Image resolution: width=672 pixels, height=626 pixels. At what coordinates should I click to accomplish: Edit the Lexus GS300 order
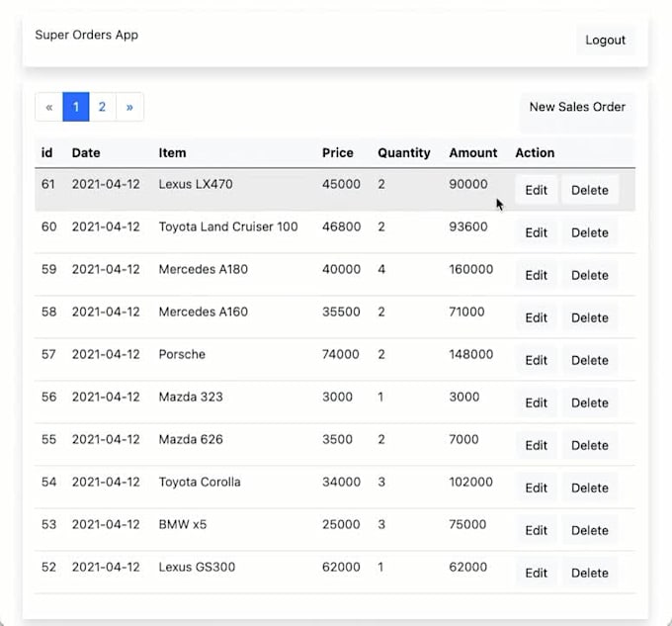pyautogui.click(x=537, y=573)
